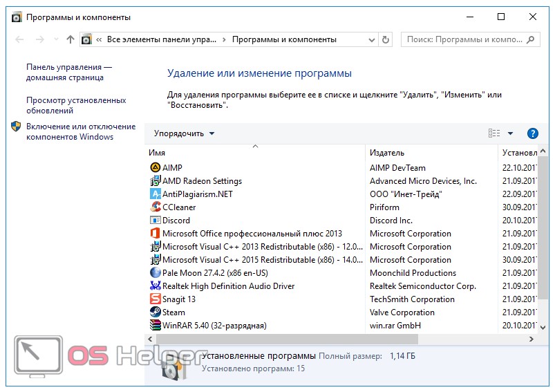Sort list by Издатель column header

point(387,152)
